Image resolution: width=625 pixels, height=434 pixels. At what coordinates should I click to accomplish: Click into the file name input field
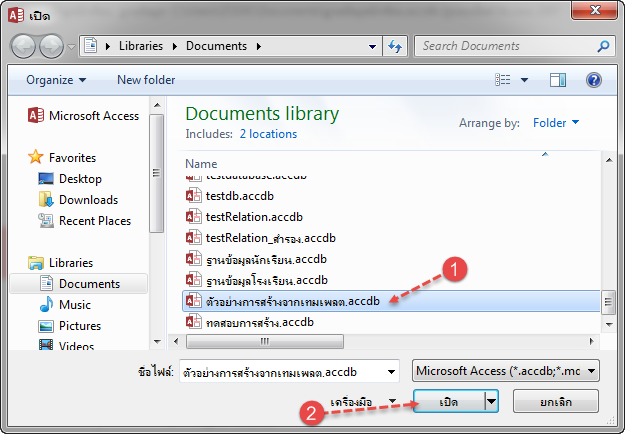(x=288, y=371)
